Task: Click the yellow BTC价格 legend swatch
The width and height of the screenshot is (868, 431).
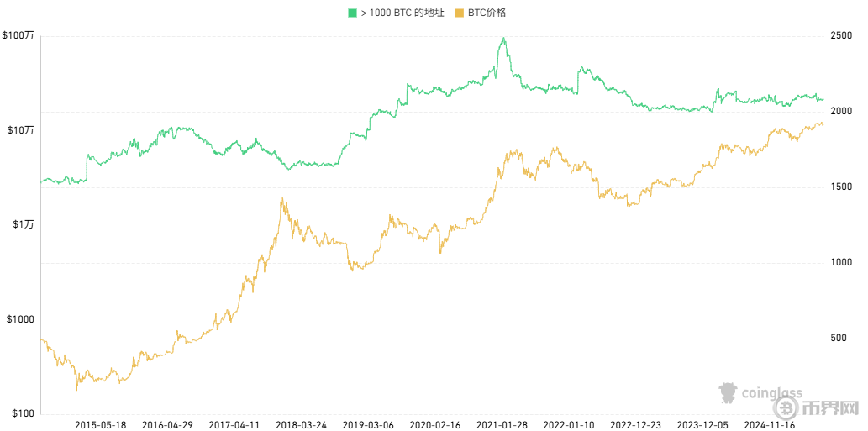Action: (459, 13)
